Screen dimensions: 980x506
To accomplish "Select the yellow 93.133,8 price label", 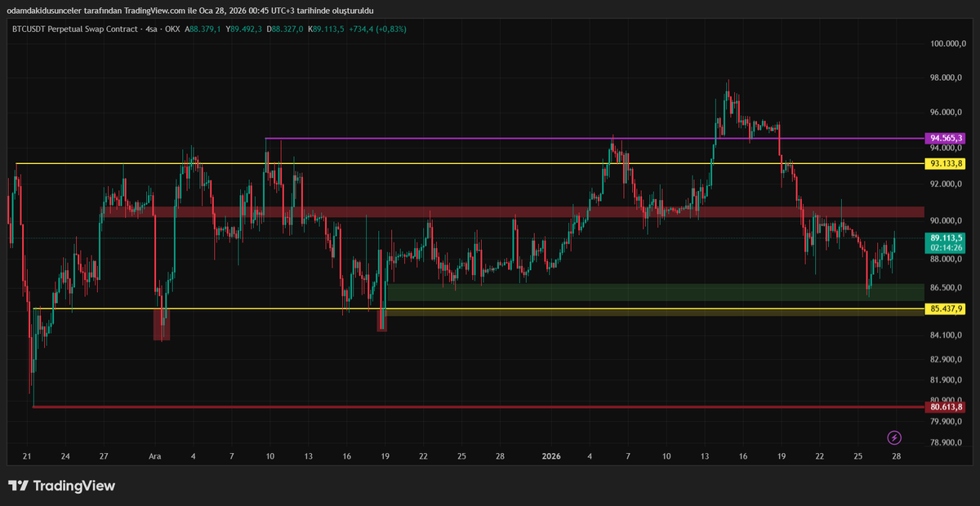I will [x=946, y=164].
